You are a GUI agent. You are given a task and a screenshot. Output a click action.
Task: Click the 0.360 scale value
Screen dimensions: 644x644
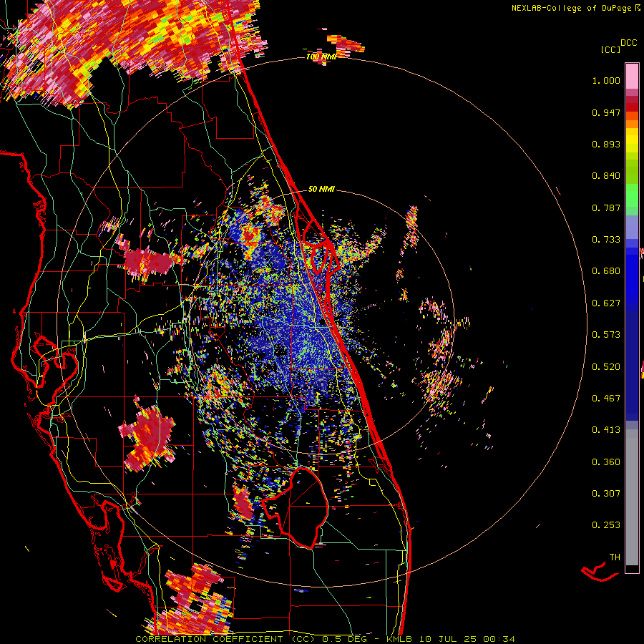[x=606, y=462]
